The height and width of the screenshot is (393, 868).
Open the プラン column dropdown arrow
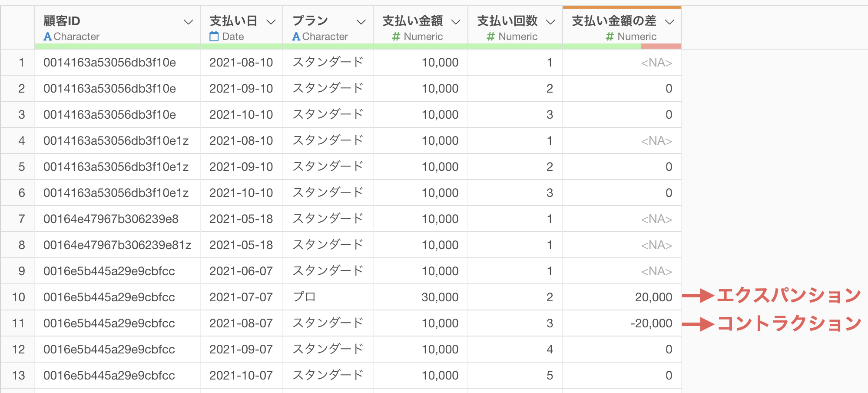point(361,22)
